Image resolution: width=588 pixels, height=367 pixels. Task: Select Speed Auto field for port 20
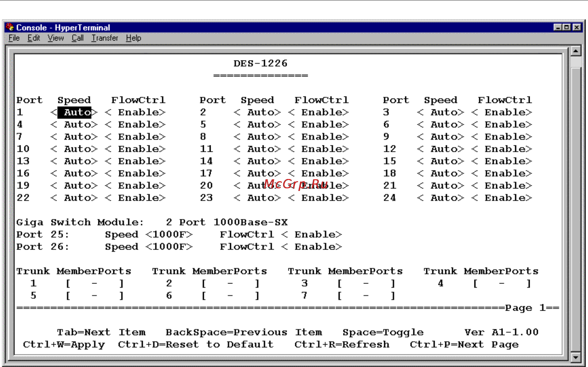[257, 185]
